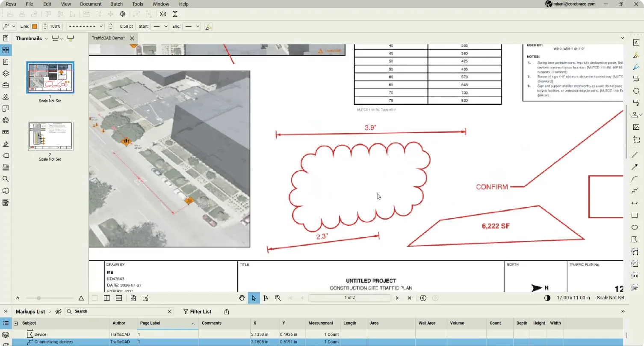Open the Start line ending dropdown

click(160, 26)
